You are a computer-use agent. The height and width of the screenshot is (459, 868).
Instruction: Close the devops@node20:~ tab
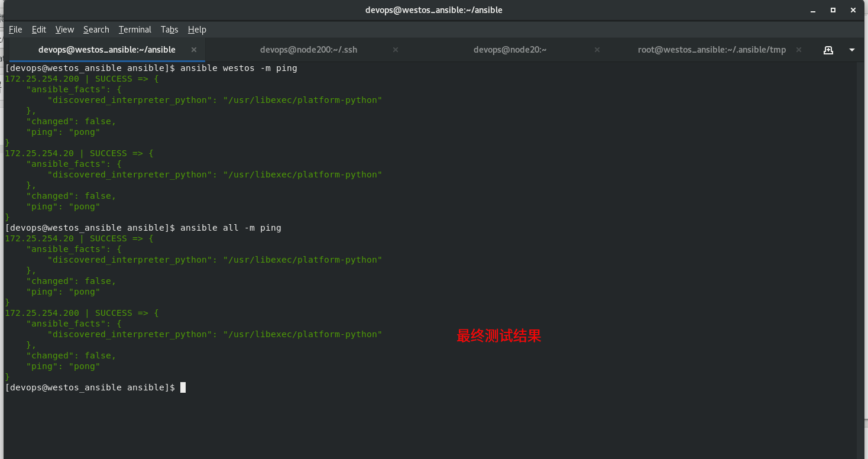pyautogui.click(x=597, y=50)
